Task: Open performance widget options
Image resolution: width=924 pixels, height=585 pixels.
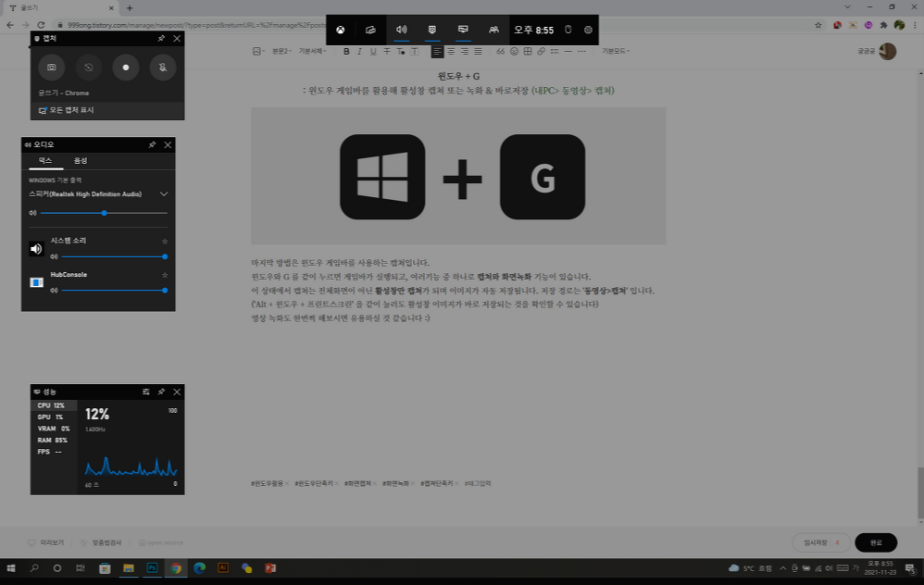Action: (x=145, y=392)
